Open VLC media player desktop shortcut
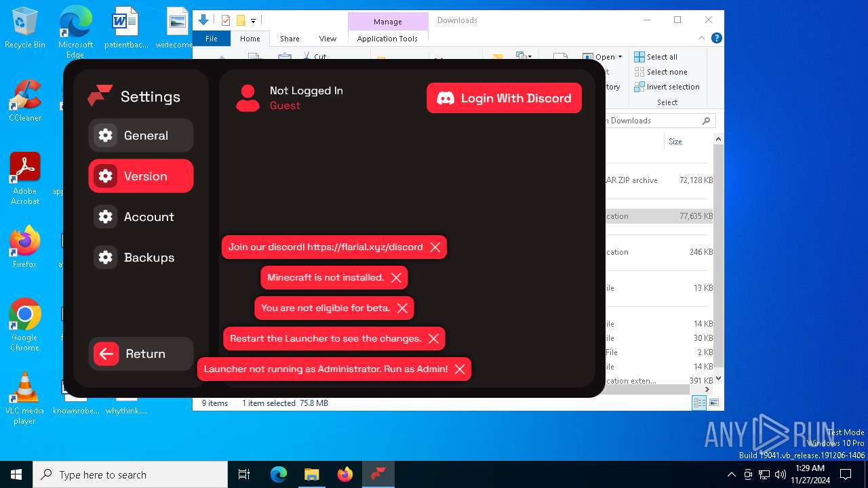The width and height of the screenshot is (868, 488). click(x=25, y=399)
